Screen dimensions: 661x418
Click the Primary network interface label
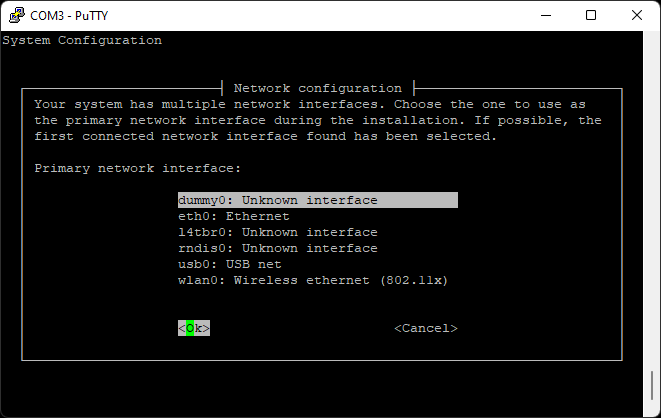point(138,168)
